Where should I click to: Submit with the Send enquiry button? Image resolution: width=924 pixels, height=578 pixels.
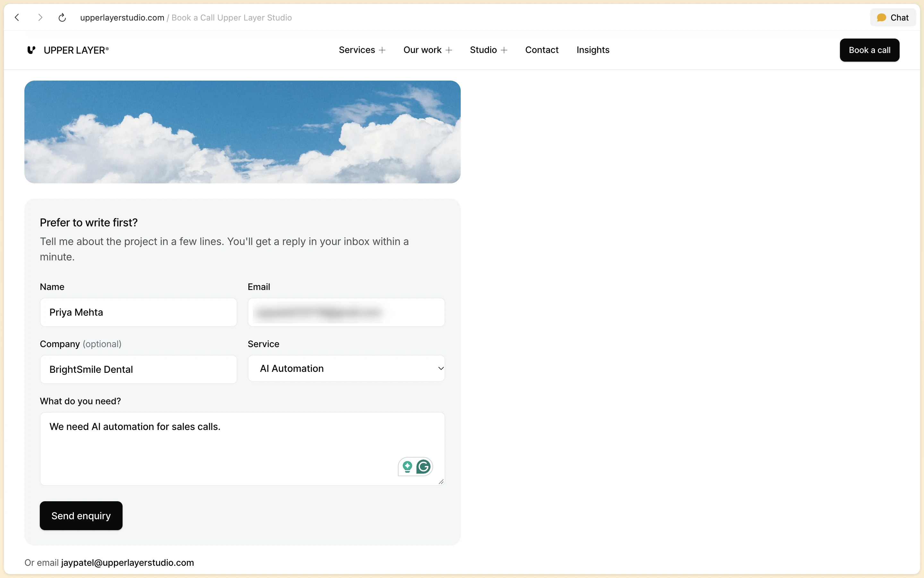pos(81,516)
